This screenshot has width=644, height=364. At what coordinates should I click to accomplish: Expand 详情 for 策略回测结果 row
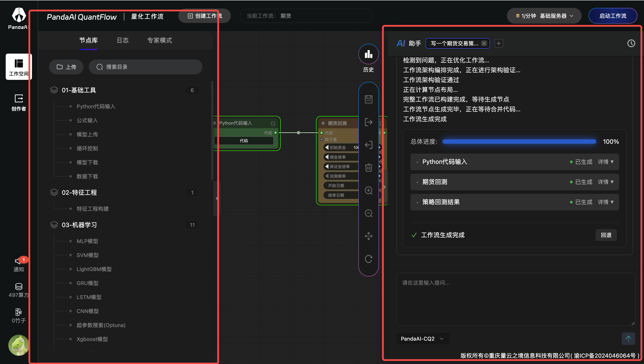605,202
